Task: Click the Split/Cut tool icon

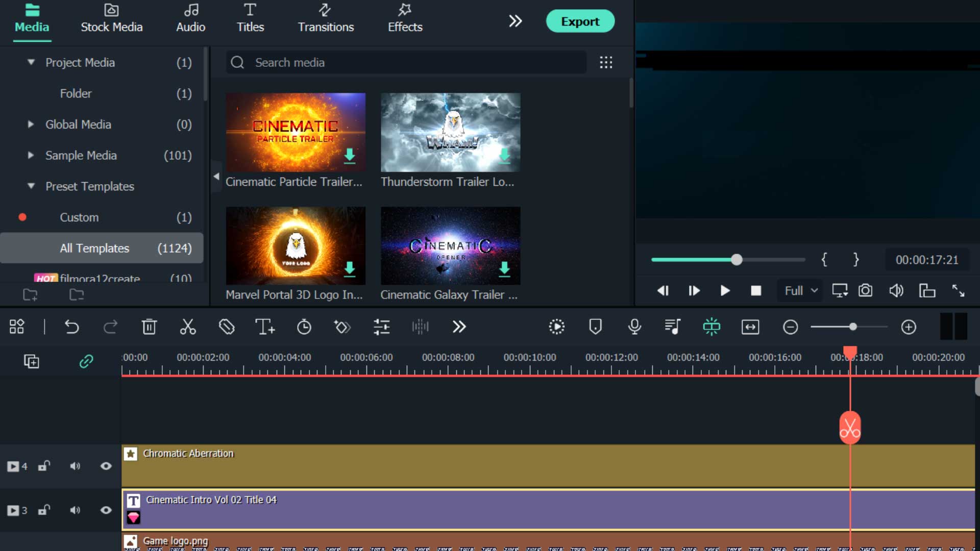Action: pyautogui.click(x=188, y=327)
